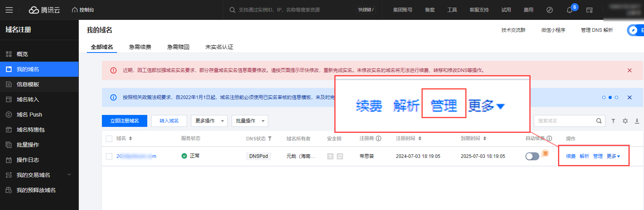
Task: Dismiss the red warning banner
Action: tap(630, 70)
